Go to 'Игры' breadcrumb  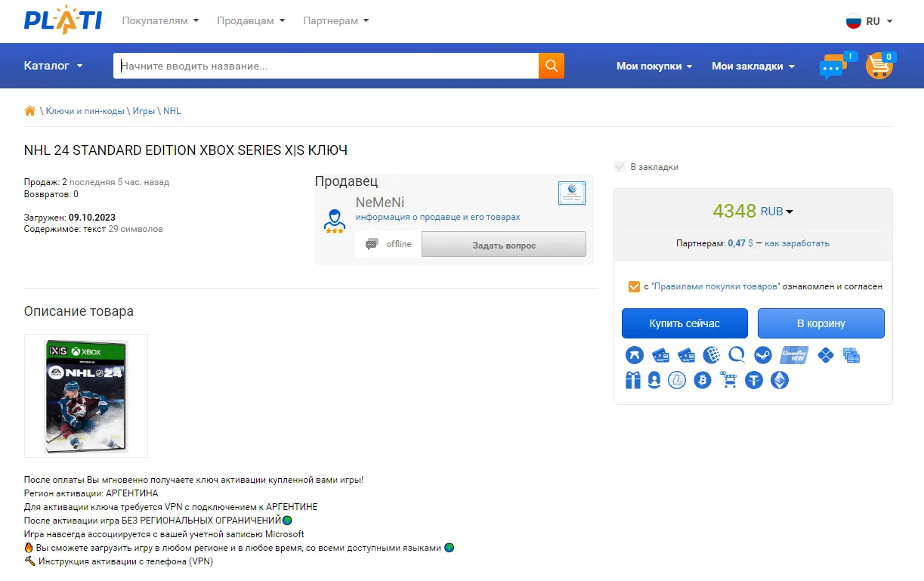144,111
